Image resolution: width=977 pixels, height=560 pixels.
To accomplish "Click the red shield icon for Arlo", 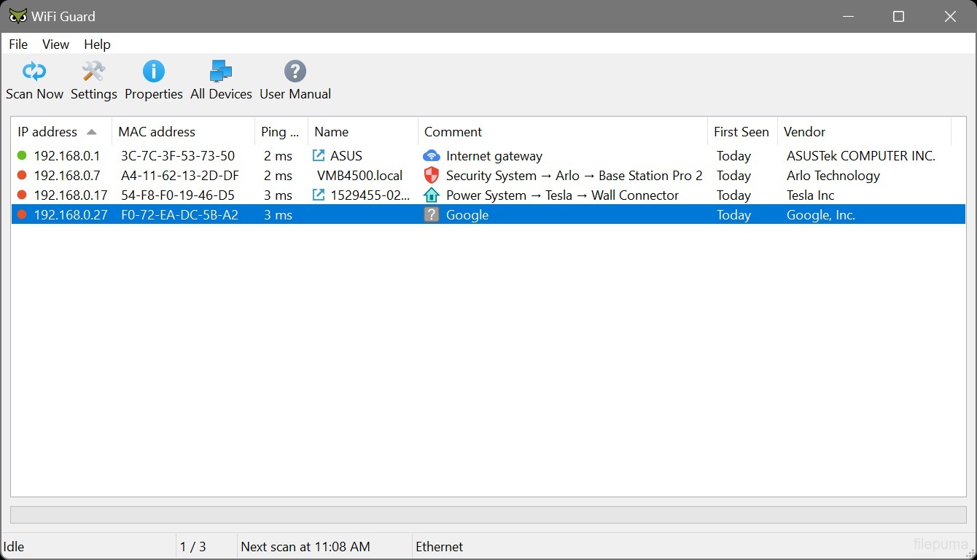I will 432,175.
